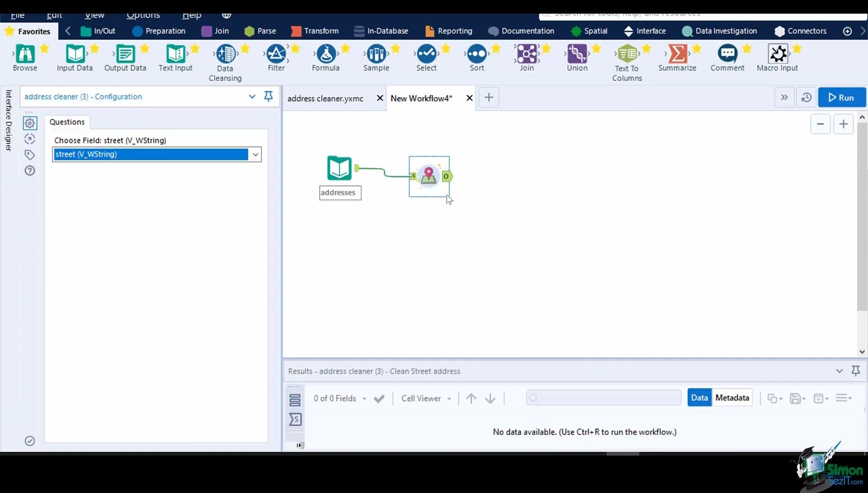Viewport: 868px width, 493px height.
Task: Select the Macro Input tool
Action: (x=778, y=58)
